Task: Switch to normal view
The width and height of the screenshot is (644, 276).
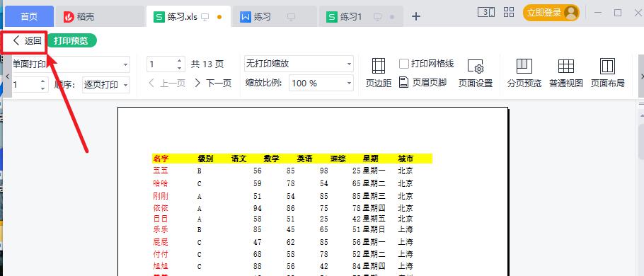Action: click(566, 73)
